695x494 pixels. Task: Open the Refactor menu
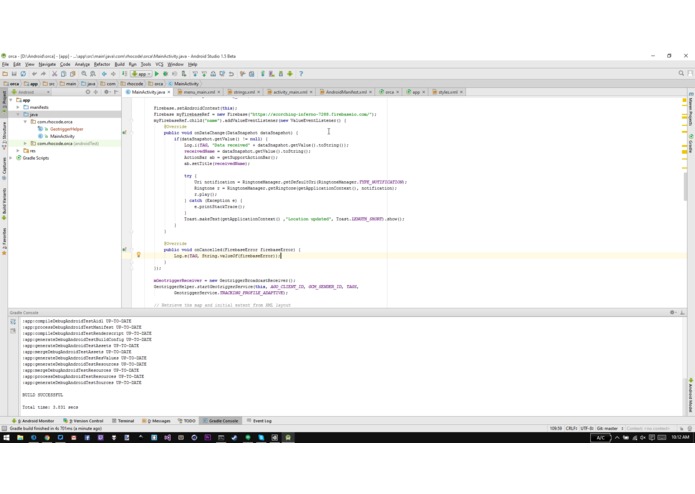102,64
